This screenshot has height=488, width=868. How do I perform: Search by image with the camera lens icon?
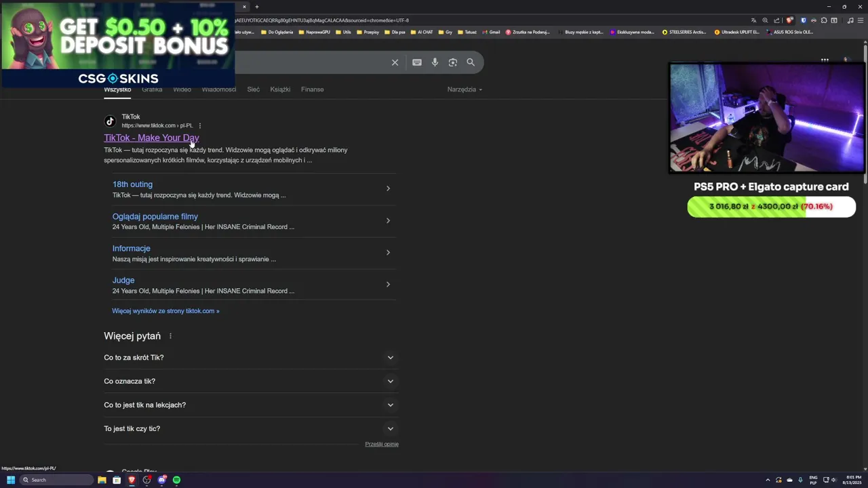click(453, 62)
